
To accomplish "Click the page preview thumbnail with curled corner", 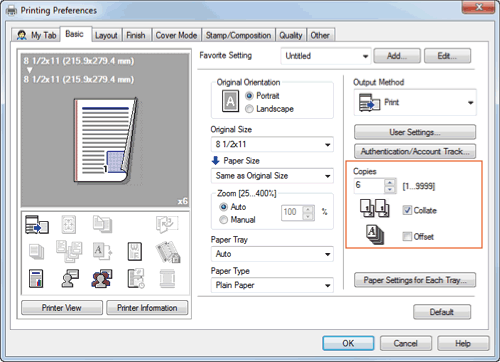I will tap(105, 140).
